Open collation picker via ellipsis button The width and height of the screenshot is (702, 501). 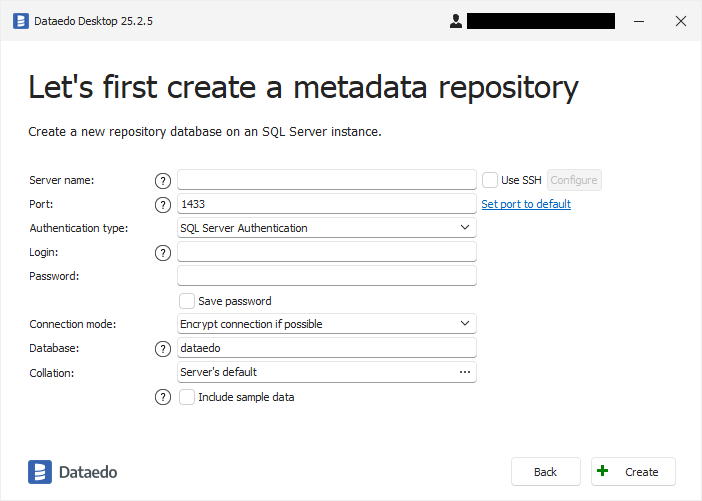click(465, 372)
